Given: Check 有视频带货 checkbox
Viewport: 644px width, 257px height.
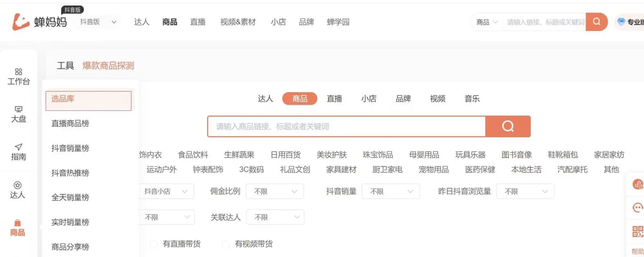Looking at the screenshot, I should 226,244.
